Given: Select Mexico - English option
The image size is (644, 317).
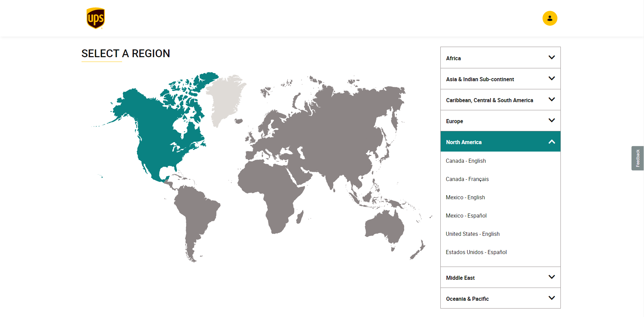Looking at the screenshot, I should click(465, 197).
